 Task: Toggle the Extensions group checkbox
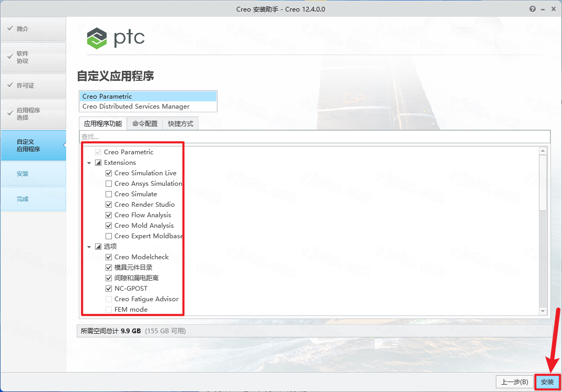tap(98, 163)
